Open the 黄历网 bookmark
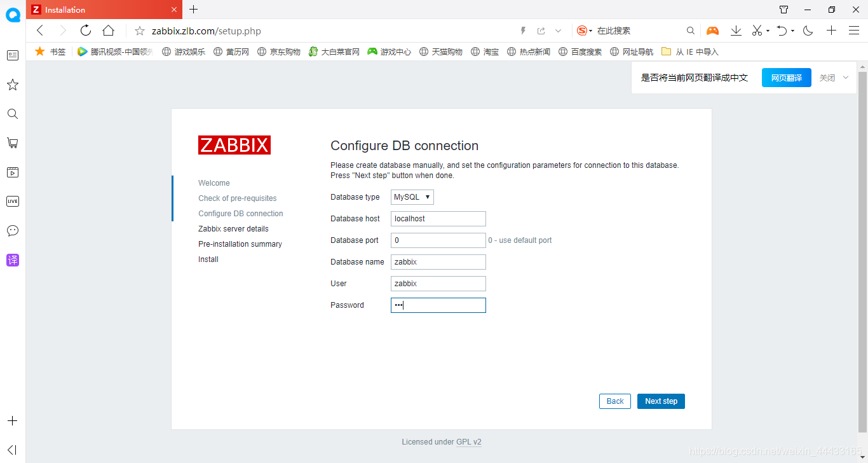Screen dimensions: 868x463 point(231,52)
